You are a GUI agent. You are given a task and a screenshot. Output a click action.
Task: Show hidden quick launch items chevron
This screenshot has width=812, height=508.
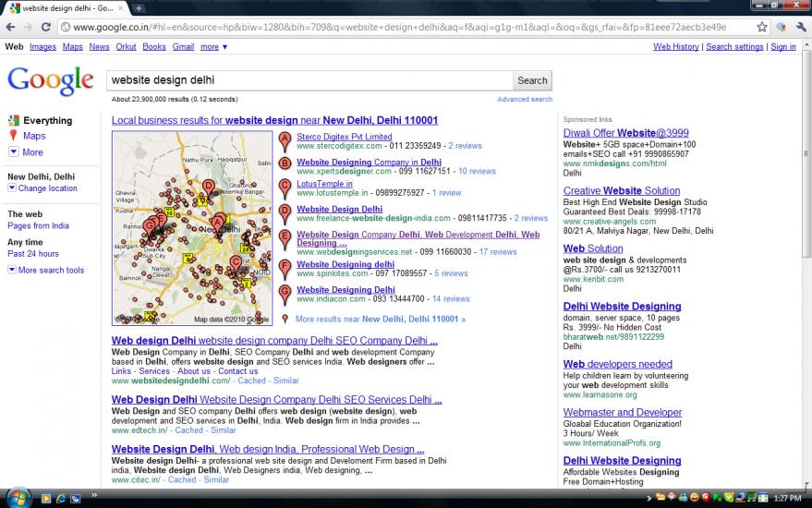(x=94, y=496)
